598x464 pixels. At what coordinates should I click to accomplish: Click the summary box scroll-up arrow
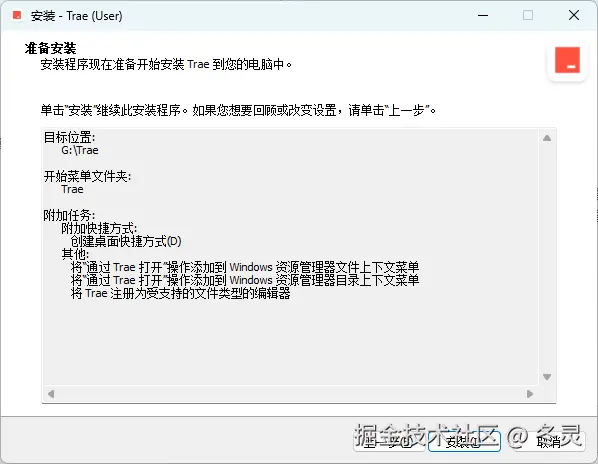(x=547, y=138)
